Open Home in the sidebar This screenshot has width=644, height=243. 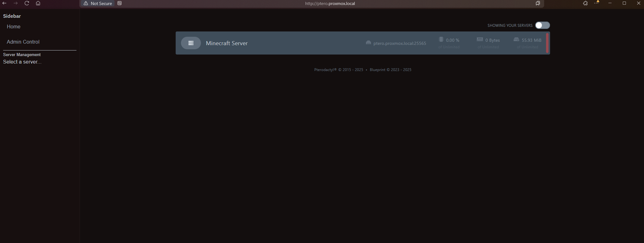coord(13,27)
